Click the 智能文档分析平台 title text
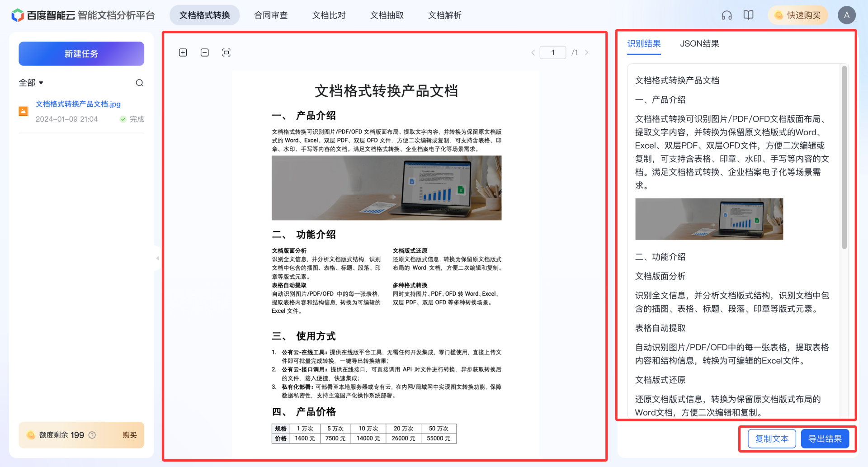The image size is (868, 467). coord(116,15)
